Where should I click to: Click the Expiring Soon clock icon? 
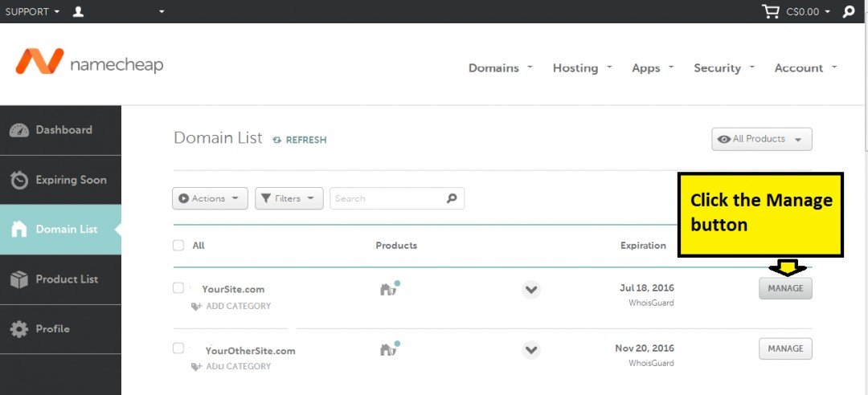[x=19, y=180]
